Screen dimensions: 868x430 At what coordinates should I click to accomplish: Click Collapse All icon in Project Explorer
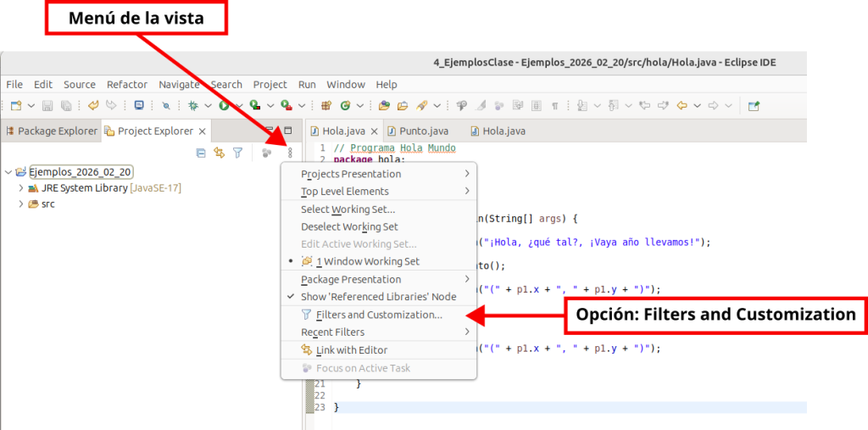(201, 154)
